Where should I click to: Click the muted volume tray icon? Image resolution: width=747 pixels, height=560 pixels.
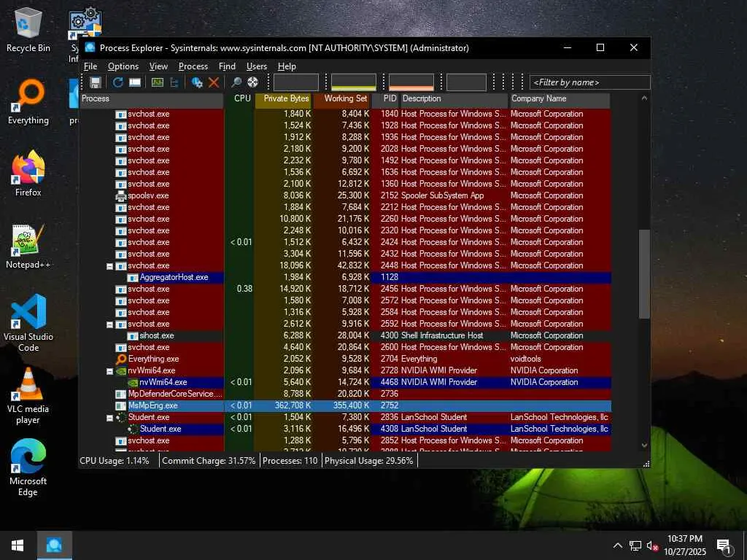point(652,545)
